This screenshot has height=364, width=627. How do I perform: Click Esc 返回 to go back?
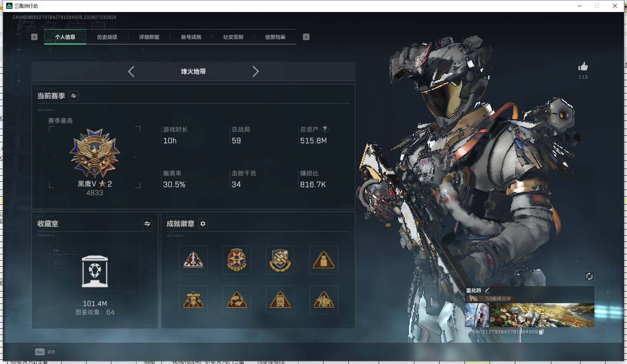45,352
